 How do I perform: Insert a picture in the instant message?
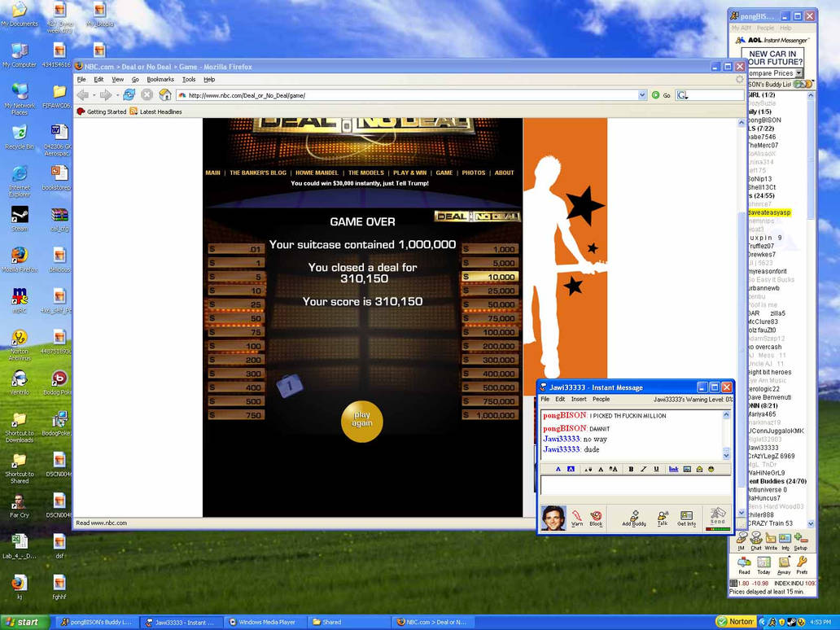pos(687,470)
